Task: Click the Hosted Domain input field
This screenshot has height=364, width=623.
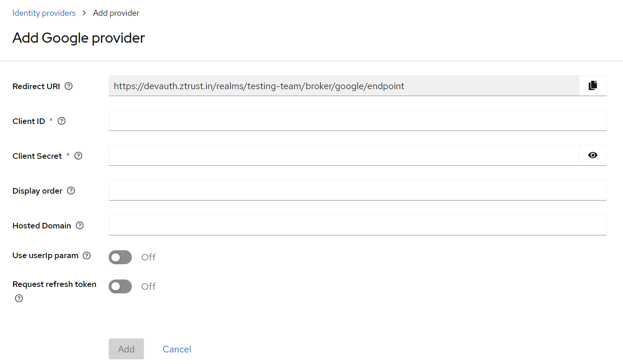Action: tap(357, 225)
